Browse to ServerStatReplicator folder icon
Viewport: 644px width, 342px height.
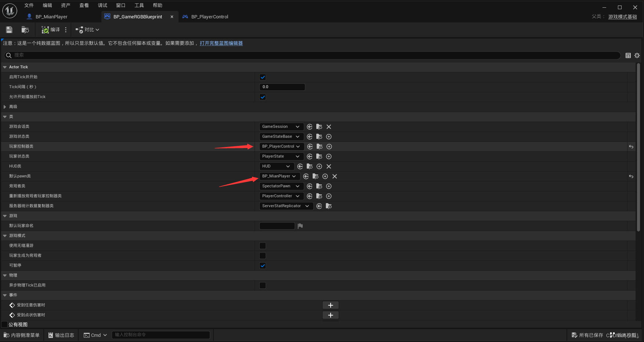(x=329, y=206)
